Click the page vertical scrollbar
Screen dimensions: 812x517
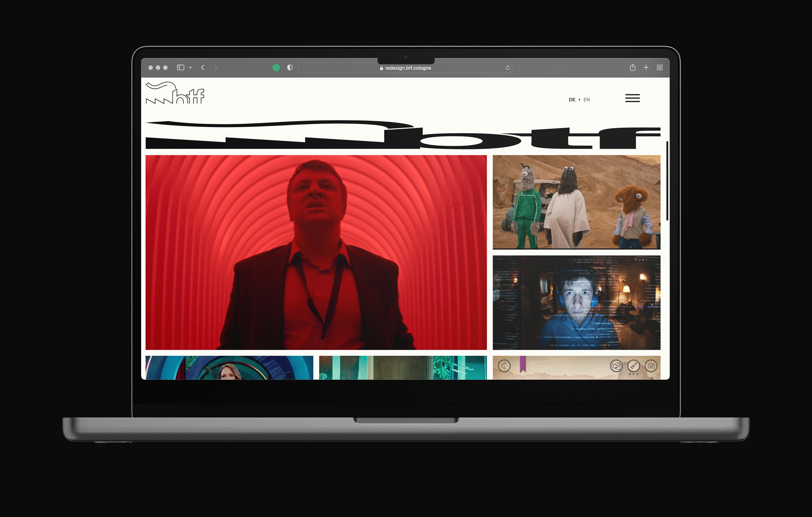[x=667, y=181]
